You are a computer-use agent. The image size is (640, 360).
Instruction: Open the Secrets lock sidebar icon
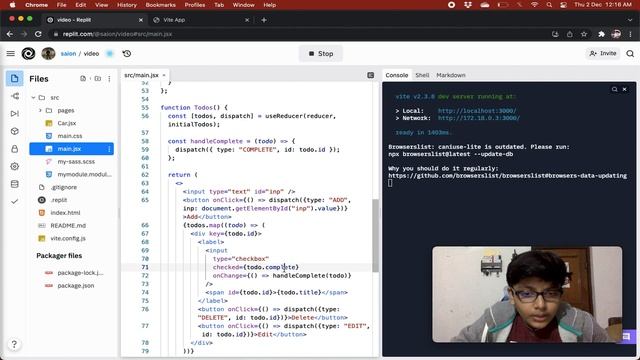pyautogui.click(x=15, y=149)
